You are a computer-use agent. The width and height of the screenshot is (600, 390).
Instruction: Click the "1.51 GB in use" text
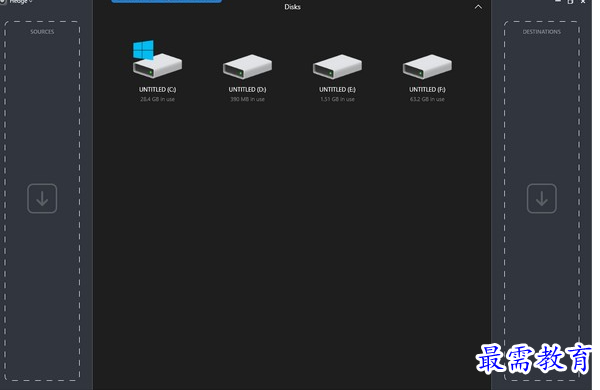pos(337,99)
